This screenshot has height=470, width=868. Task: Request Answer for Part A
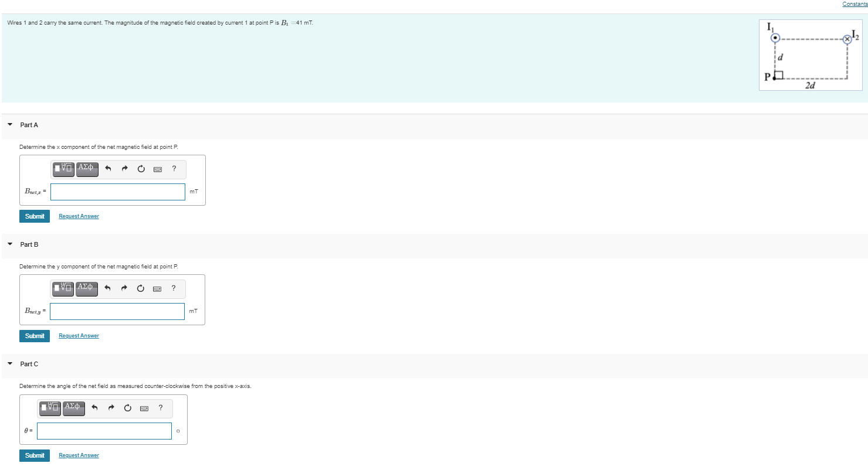[79, 216]
